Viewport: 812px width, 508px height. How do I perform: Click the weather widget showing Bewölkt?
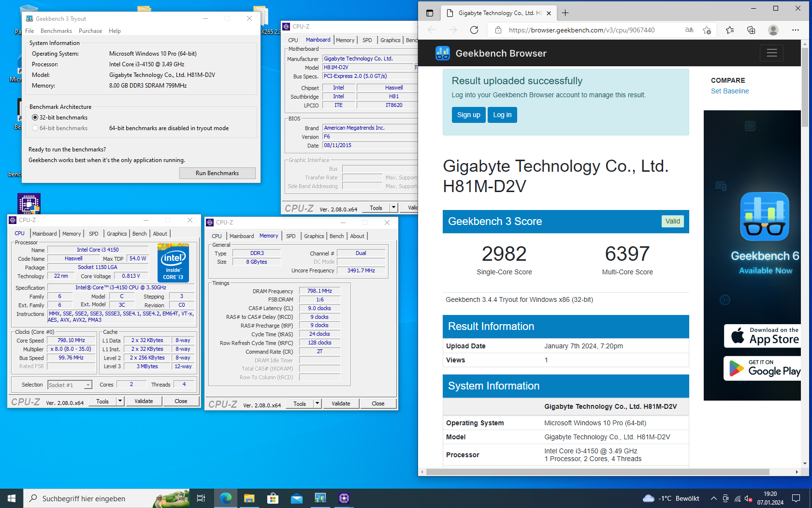(x=671, y=498)
